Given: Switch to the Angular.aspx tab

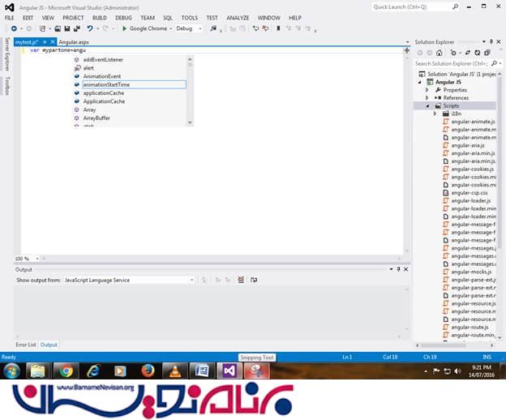Looking at the screenshot, I should pos(74,41).
